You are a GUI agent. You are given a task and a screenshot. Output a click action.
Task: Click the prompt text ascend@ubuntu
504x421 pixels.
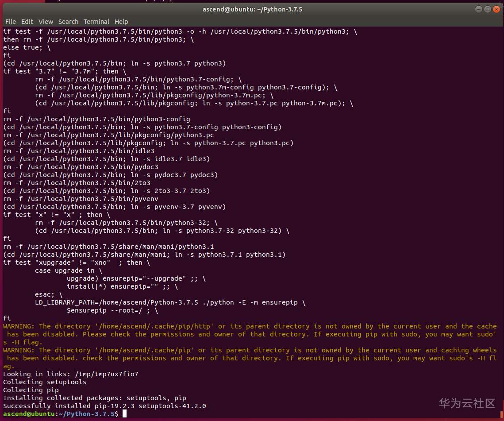pos(29,413)
